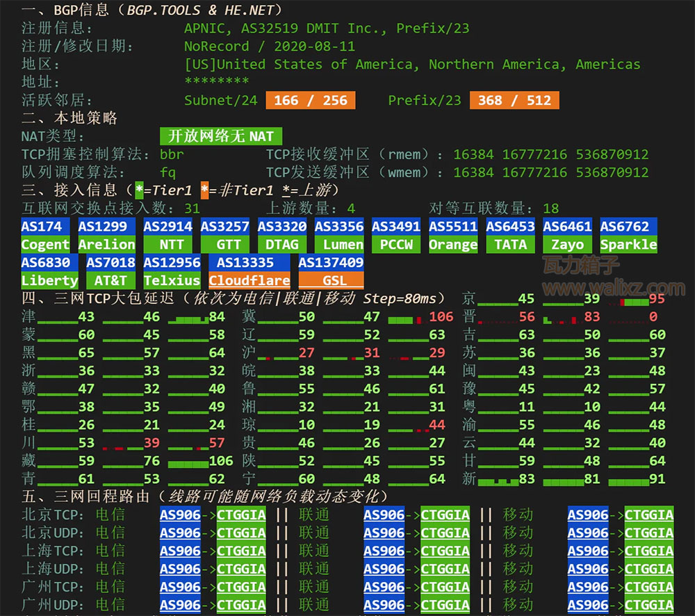Select the AS7018 badge
The image size is (695, 616).
point(111,262)
